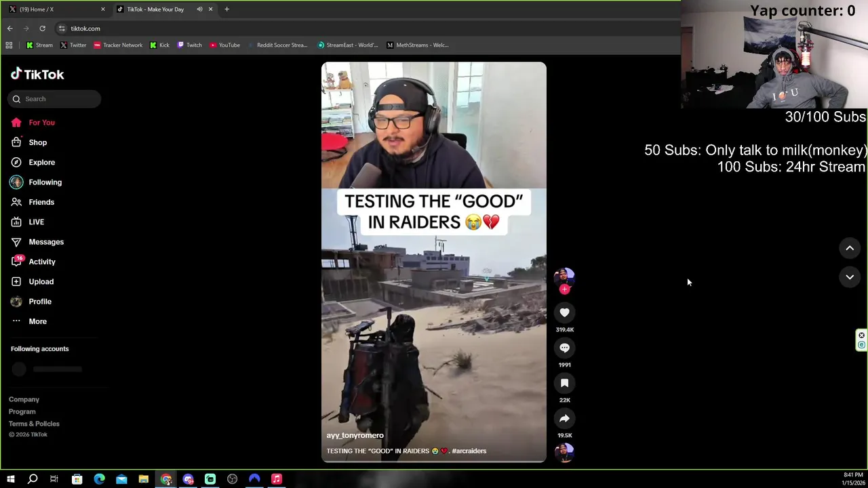Open the Twitter bookmark
Screen dimensions: 868x488
[73, 45]
